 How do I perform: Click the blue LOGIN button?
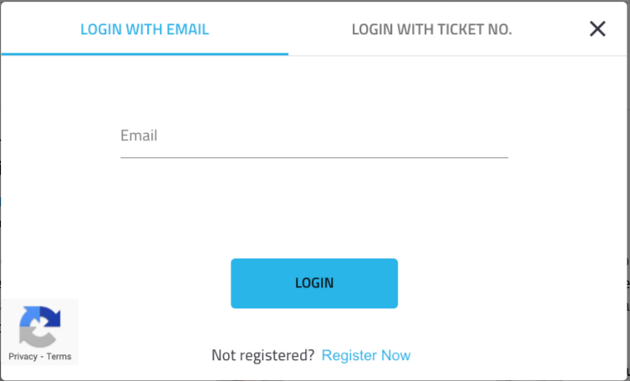pos(314,283)
